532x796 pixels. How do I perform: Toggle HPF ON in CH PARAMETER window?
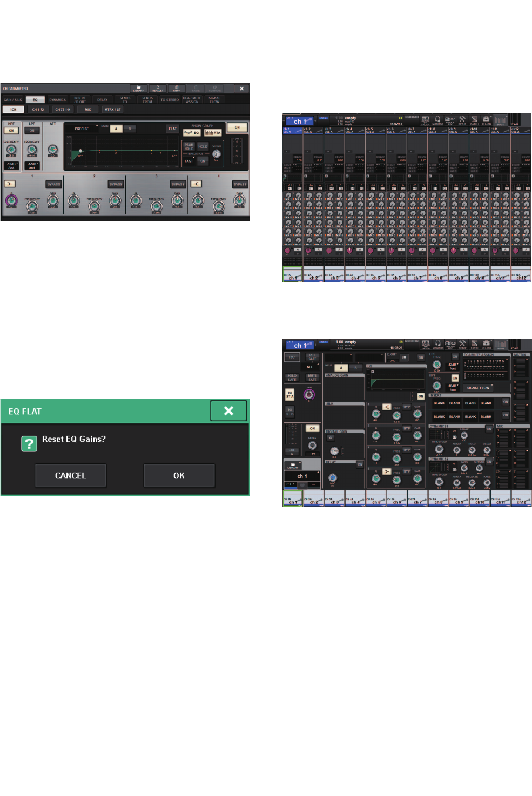(x=11, y=131)
